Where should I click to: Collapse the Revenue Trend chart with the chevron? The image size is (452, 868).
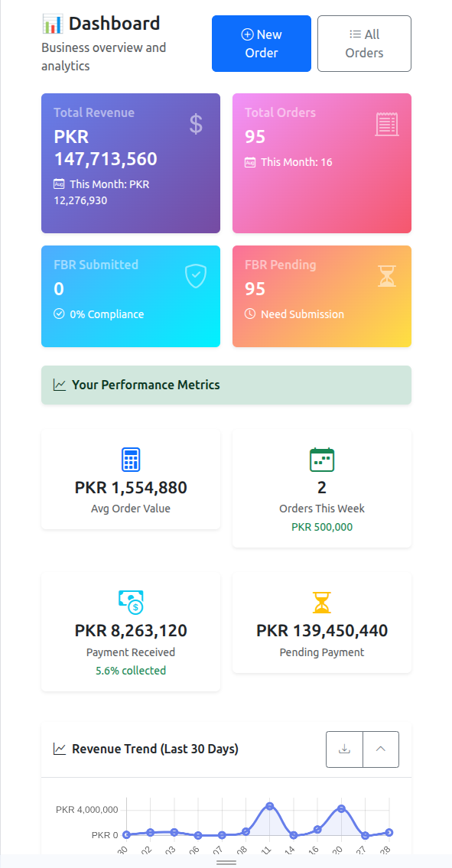[380, 749]
